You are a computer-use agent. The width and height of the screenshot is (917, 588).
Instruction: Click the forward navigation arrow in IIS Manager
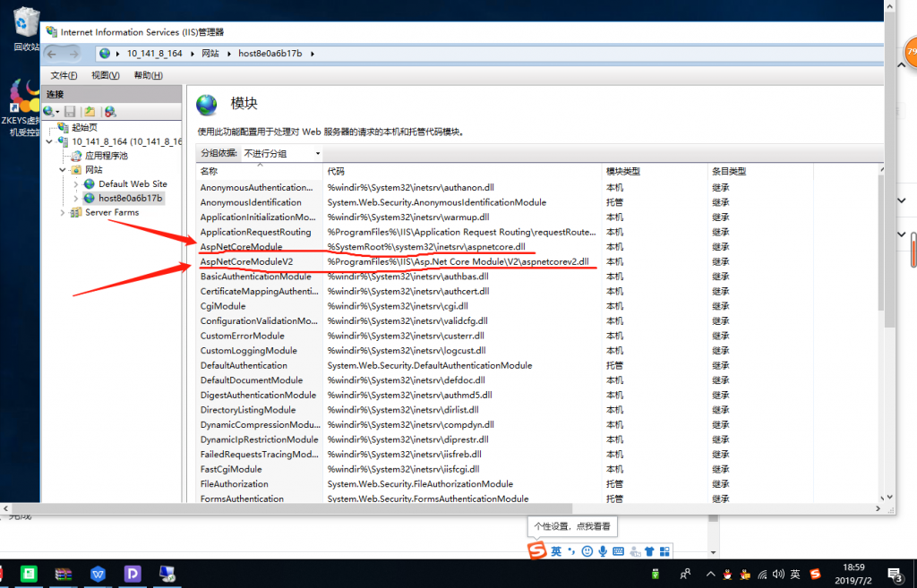(73, 54)
